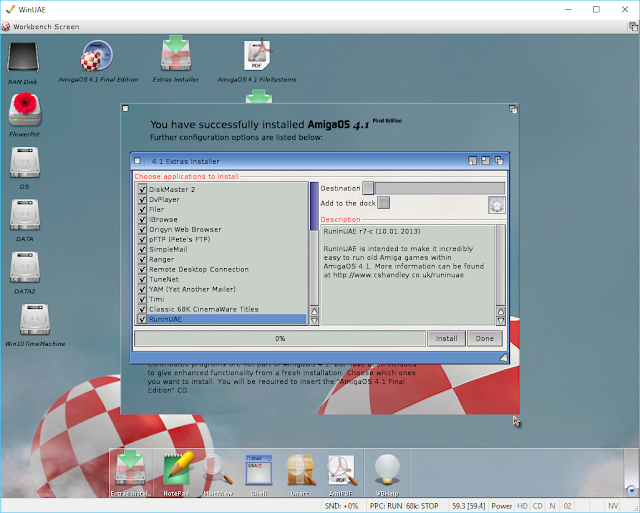Image resolution: width=640 pixels, height=513 pixels.
Task: Click the dock's blue arrow button
Action: pyautogui.click(x=631, y=490)
